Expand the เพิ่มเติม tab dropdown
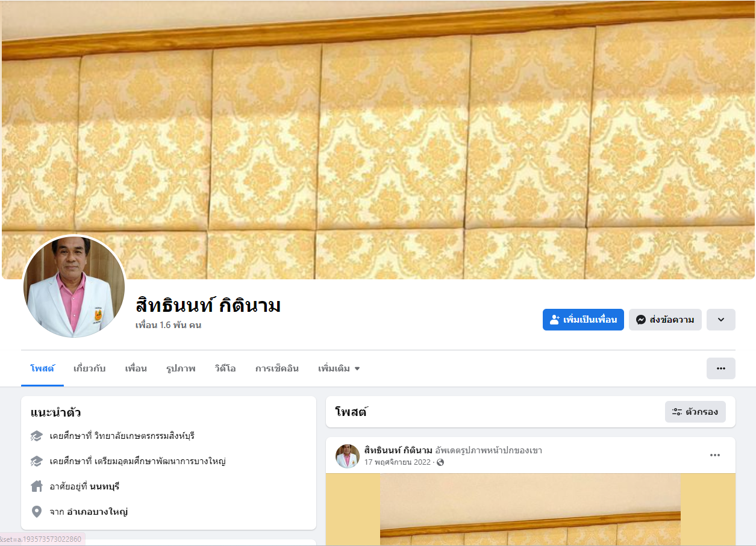The image size is (756, 546). tap(339, 368)
